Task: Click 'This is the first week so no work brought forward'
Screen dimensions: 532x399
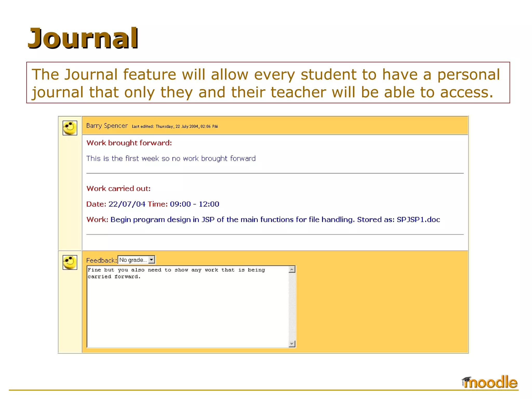Action: (171, 158)
